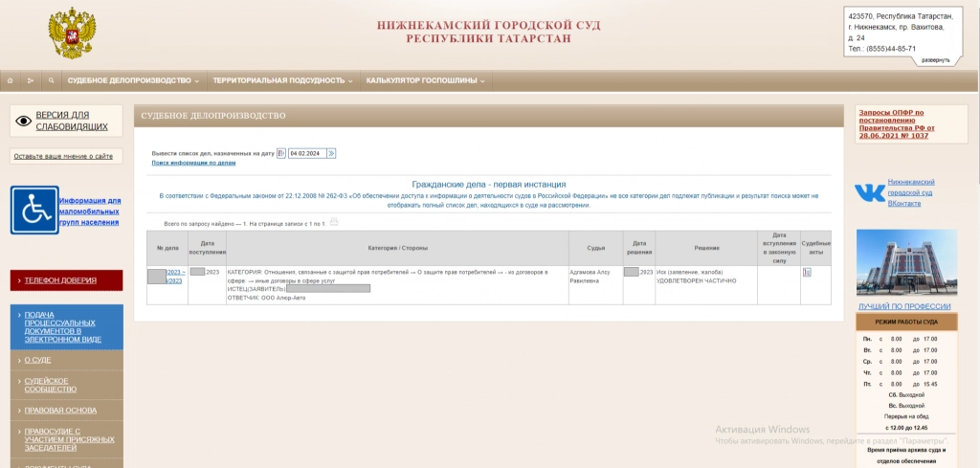This screenshot has width=980, height=468.
Task: Click the 'Дата вступления в законную силу' header
Action: pos(779,248)
